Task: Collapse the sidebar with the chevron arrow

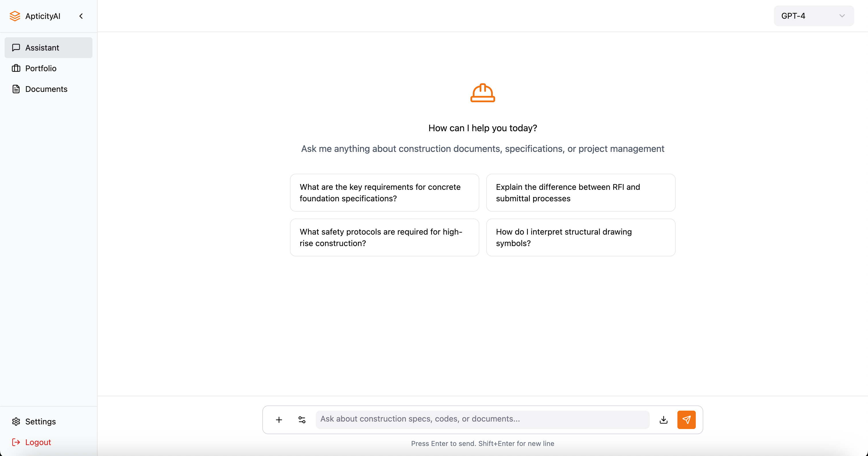Action: click(81, 16)
